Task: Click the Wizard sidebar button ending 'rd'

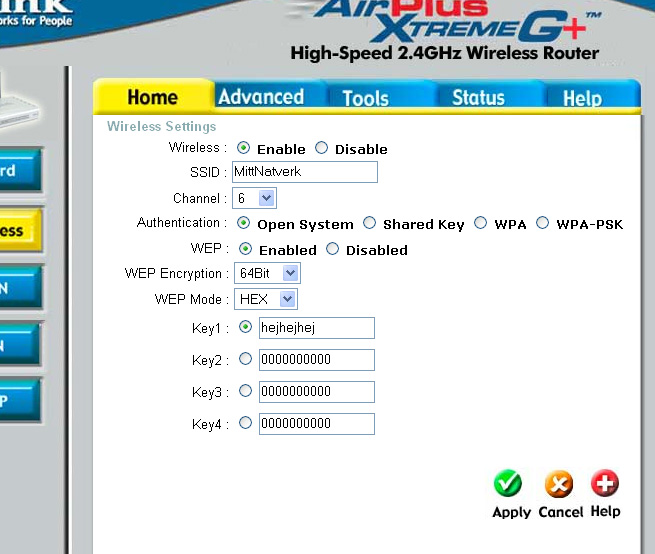Action: coord(19,170)
